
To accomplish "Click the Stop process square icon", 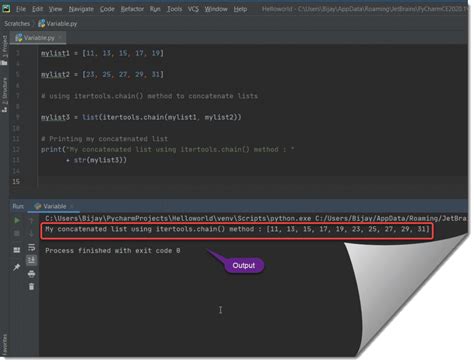I will pyautogui.click(x=17, y=233).
